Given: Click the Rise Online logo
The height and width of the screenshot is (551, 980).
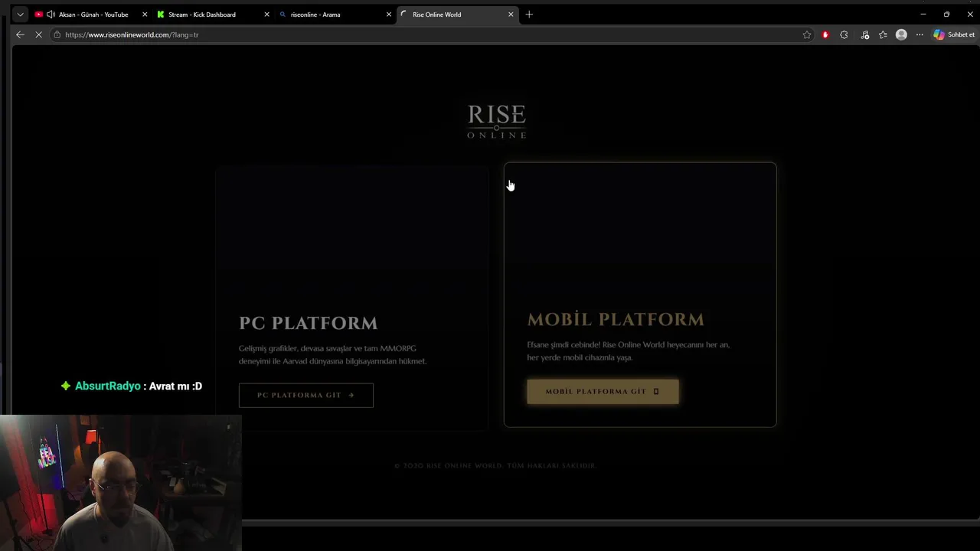Looking at the screenshot, I should click(x=497, y=122).
